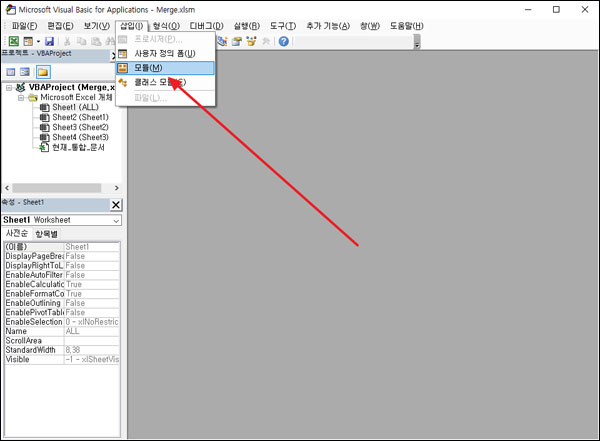Open the Sheet1 Worksheet object dropdown

pos(116,220)
